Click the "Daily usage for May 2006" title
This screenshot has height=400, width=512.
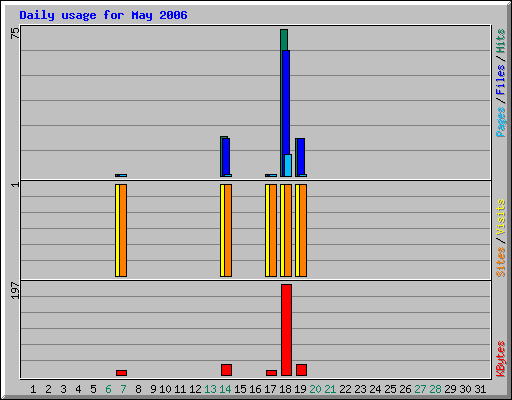pyautogui.click(x=103, y=15)
